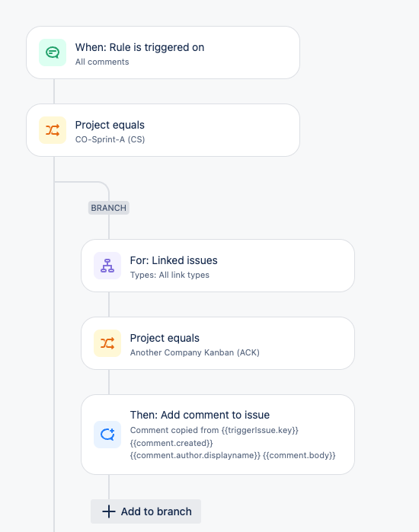419x532 pixels.
Task: Click the orange condition icon for CO-Sprint-A
Action: pos(53,130)
